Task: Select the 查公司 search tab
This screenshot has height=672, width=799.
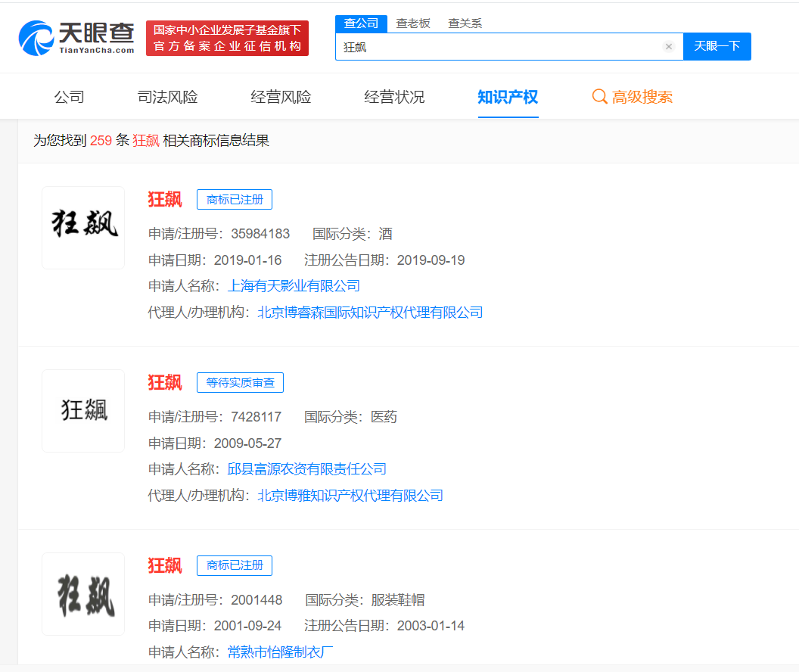Action: click(361, 23)
